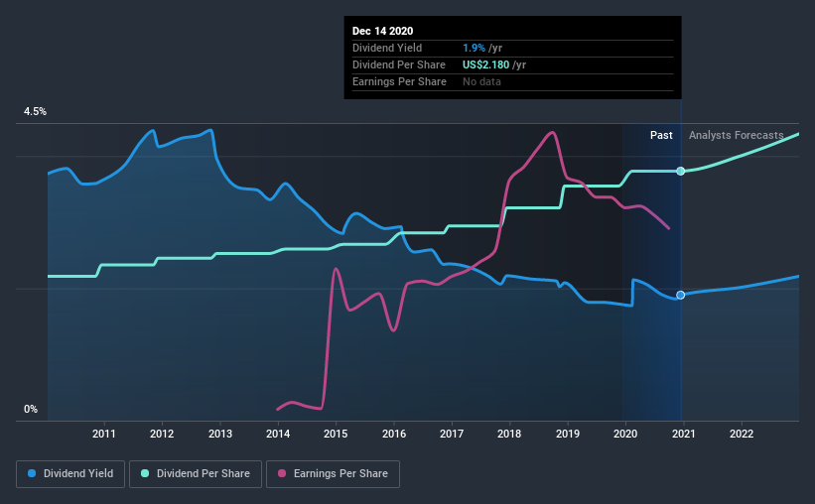Viewport: 815px width, 504px height.
Task: Click the 2018 x-axis label
Action: tap(509, 434)
